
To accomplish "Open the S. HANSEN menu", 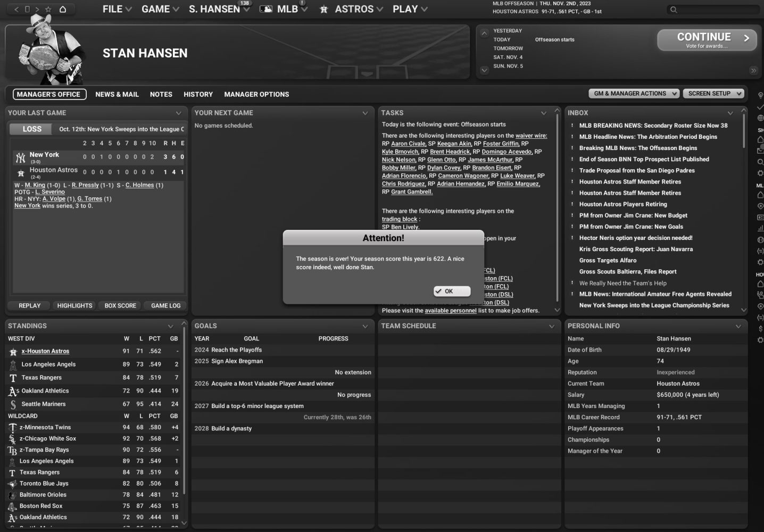I will (219, 9).
